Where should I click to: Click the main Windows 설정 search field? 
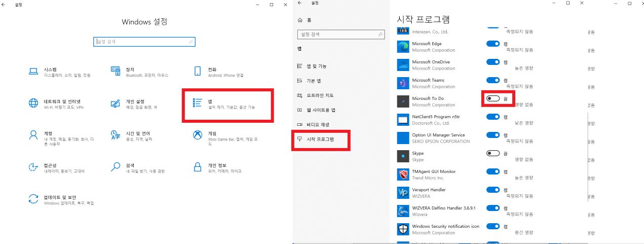point(144,42)
